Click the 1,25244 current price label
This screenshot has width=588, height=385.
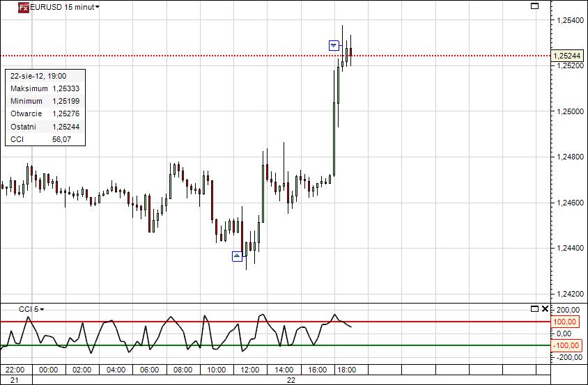(567, 56)
